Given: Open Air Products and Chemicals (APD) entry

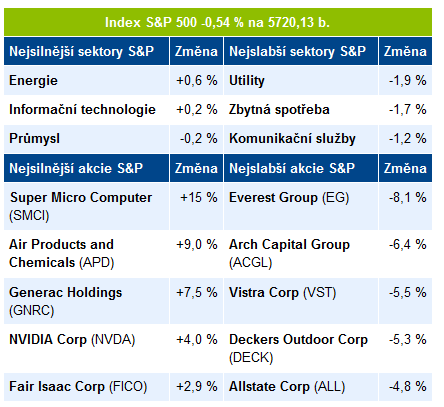Looking at the screenshot, I should [x=87, y=254].
